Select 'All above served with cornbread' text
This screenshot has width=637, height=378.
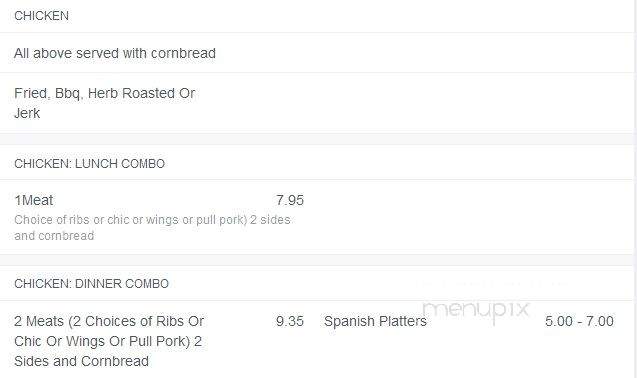click(x=115, y=53)
